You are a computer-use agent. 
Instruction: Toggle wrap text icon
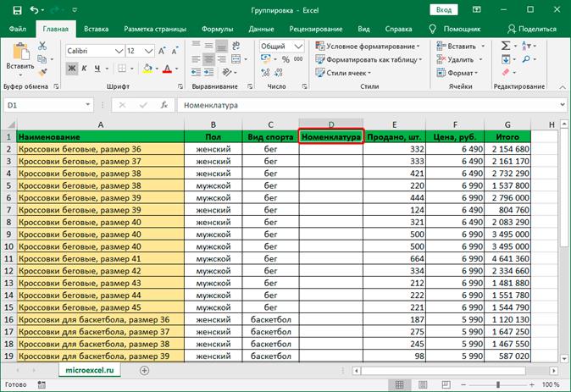coord(236,46)
